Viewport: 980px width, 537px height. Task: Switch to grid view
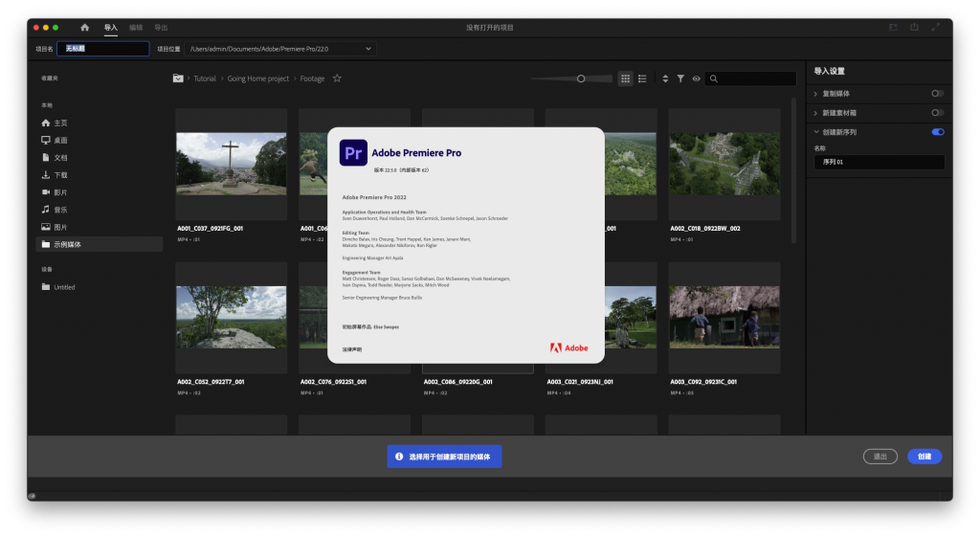tap(625, 78)
